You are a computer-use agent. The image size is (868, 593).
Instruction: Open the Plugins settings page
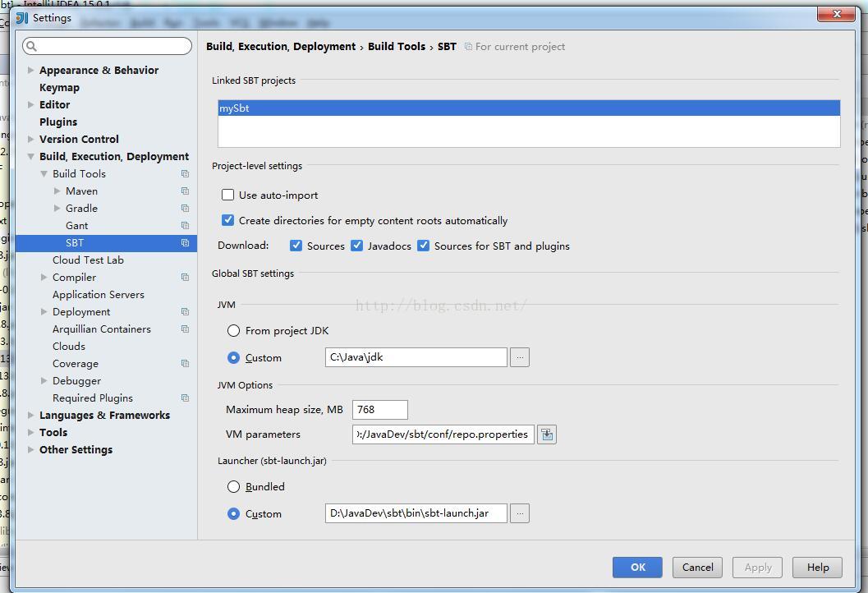(x=58, y=122)
